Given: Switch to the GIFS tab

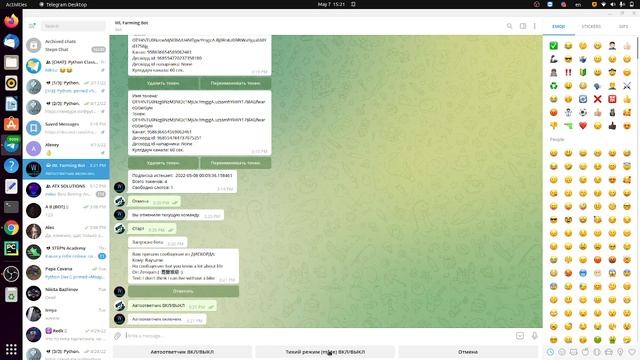Looking at the screenshot, I should [x=623, y=27].
